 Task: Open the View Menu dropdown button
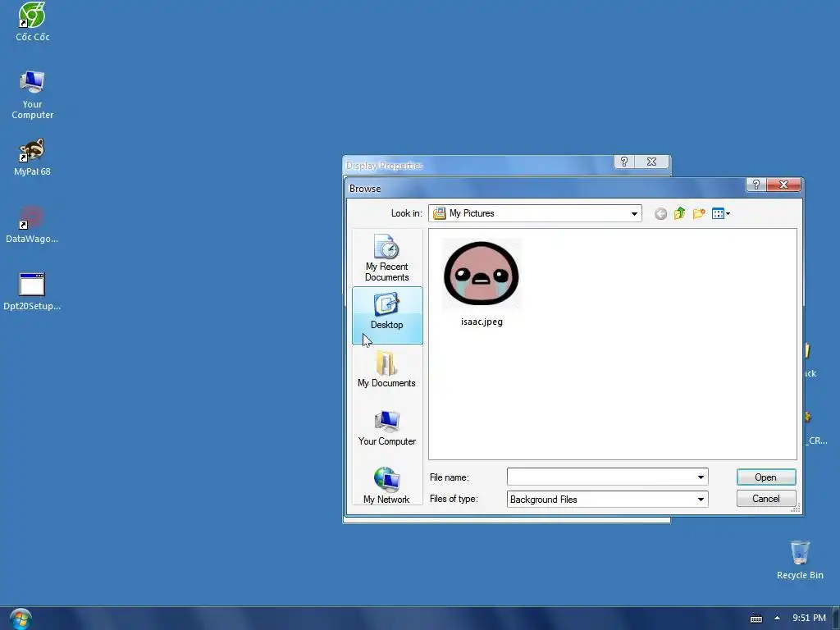(721, 214)
